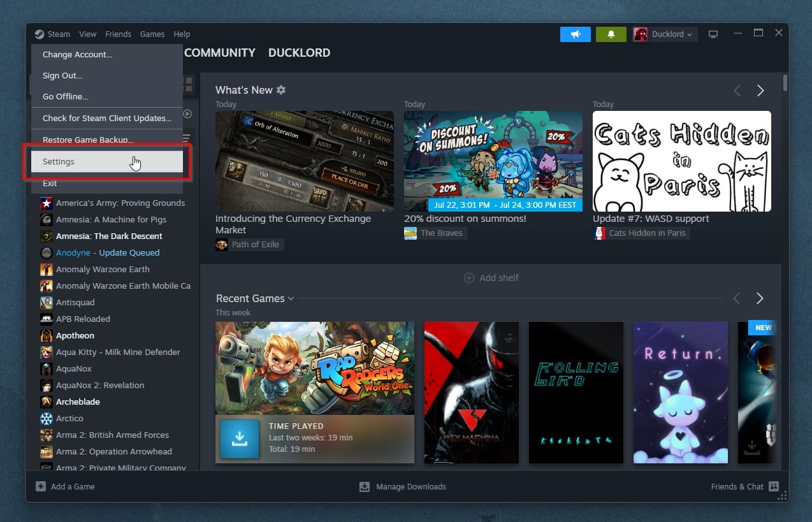This screenshot has width=812, height=522.
Task: Select Check for Steam Client Updates
Action: (x=107, y=119)
